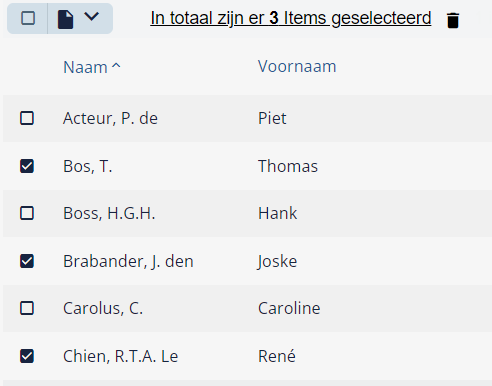Image resolution: width=492 pixels, height=386 pixels.
Task: Click the first name Caroline
Action: tap(289, 308)
